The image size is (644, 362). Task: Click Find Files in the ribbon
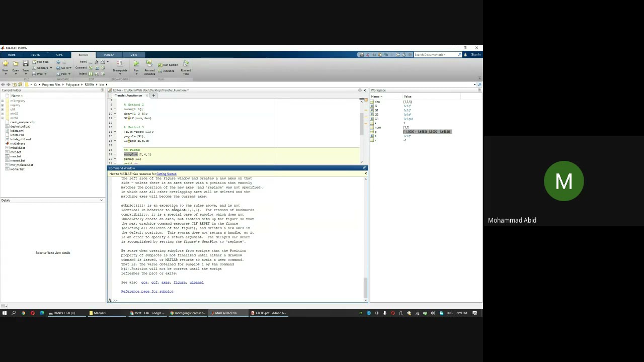pyautogui.click(x=40, y=62)
